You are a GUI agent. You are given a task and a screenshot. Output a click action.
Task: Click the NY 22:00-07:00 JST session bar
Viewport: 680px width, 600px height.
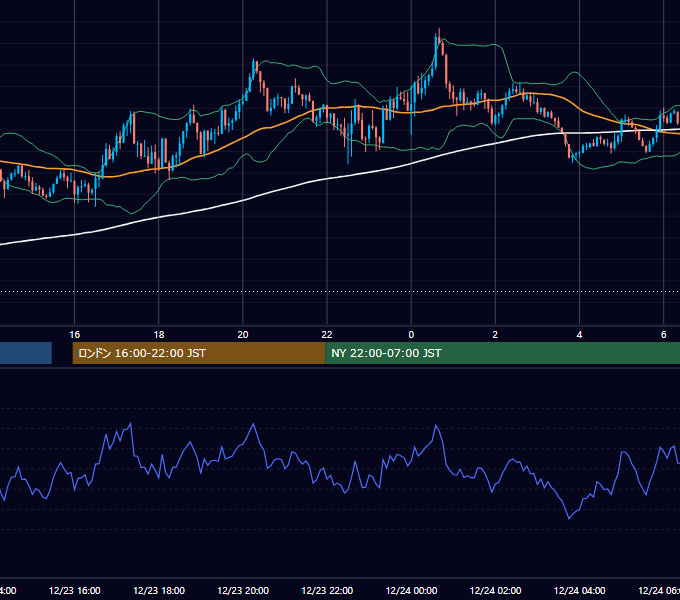502,353
